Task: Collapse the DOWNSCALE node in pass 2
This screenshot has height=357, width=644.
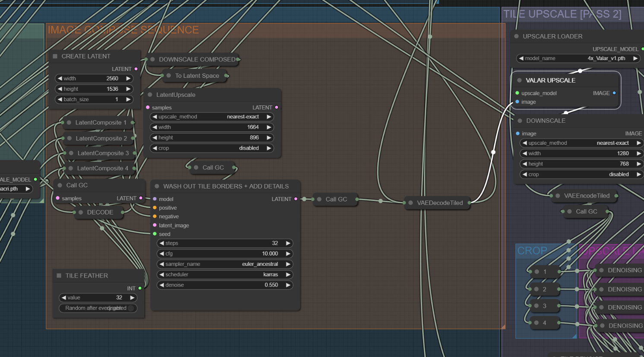Action: point(520,121)
